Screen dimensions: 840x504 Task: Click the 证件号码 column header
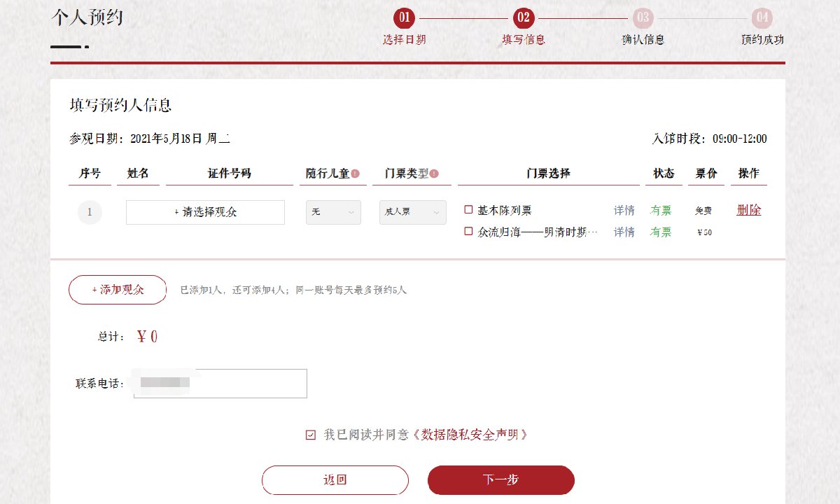[230, 174]
